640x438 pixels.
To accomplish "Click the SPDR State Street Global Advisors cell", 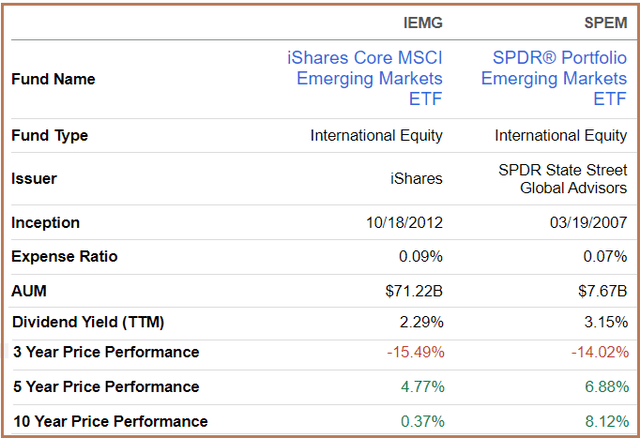I will (563, 179).
